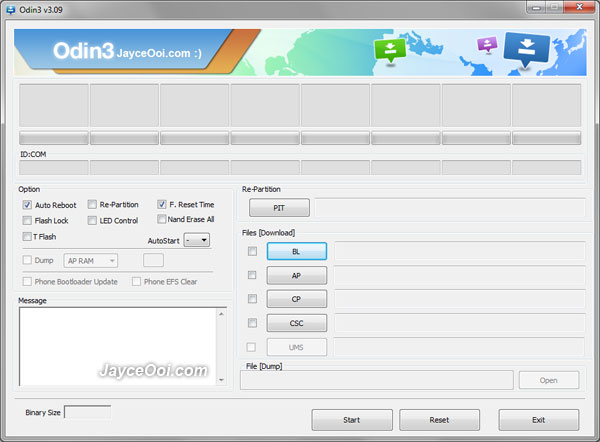The height and width of the screenshot is (442, 600).
Task: Exit the Odin3 application
Action: [539, 420]
